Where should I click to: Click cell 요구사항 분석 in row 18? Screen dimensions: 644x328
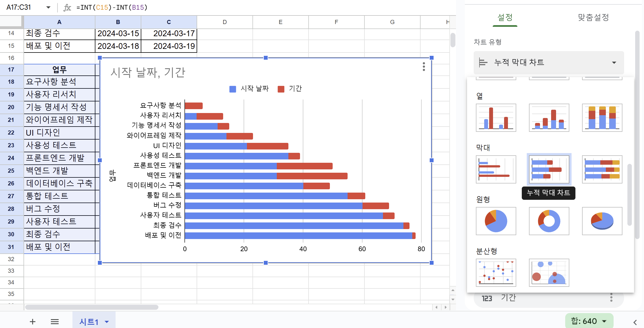point(59,82)
